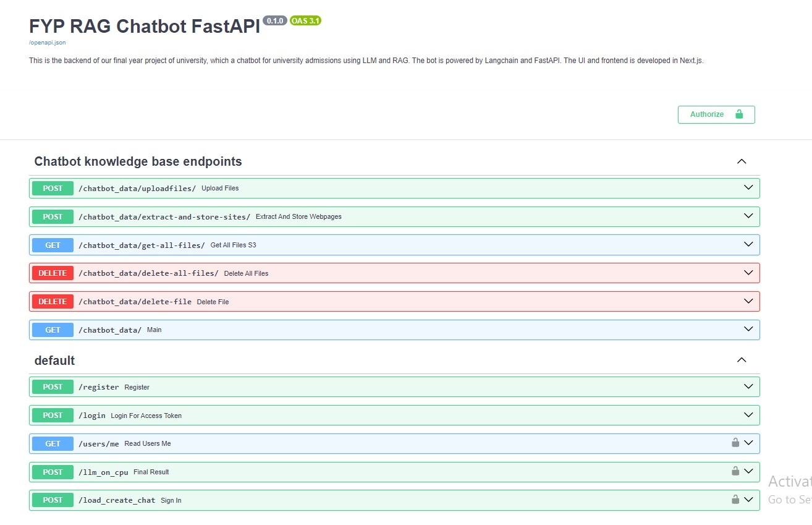The image size is (812, 525).
Task: Click the /users/me path text
Action: click(99, 444)
